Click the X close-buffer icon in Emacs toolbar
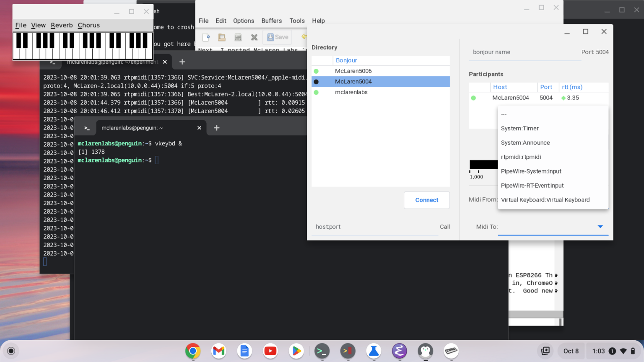644x362 pixels. tap(254, 37)
